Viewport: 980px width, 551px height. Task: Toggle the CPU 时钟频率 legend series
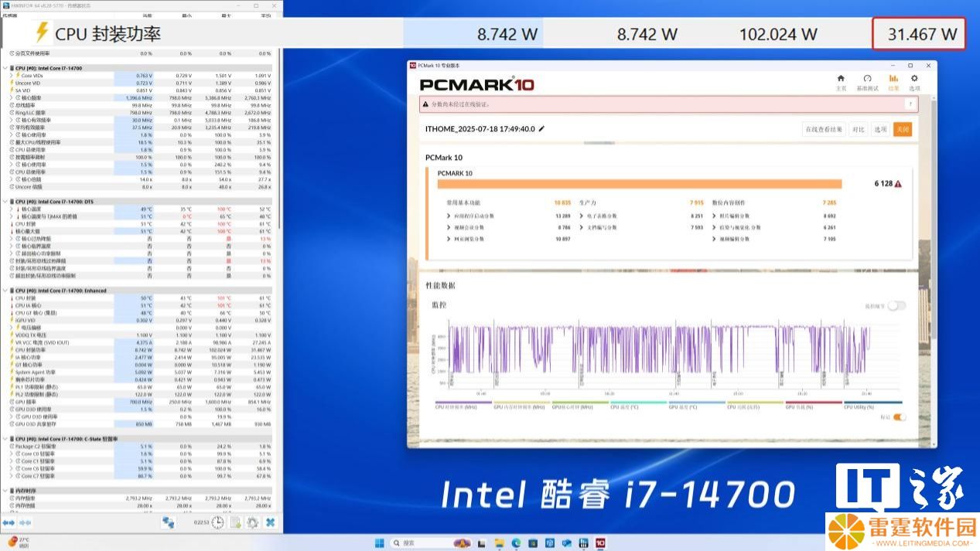pos(463,406)
